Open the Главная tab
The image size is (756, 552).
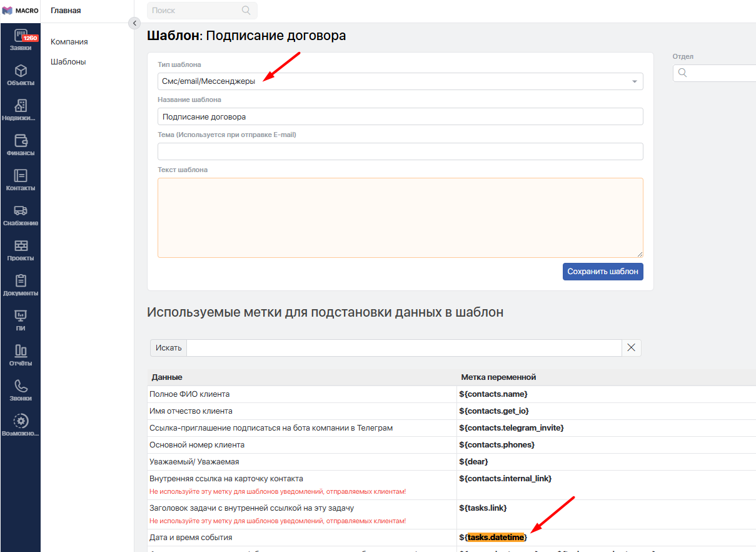[x=66, y=11]
